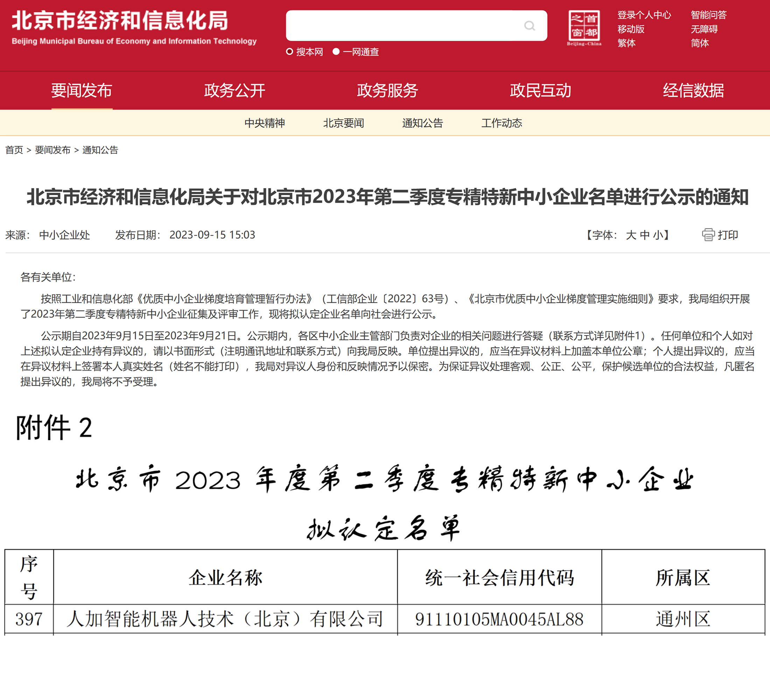Open the 经信数据 menu item
The image size is (770, 700).
(693, 91)
